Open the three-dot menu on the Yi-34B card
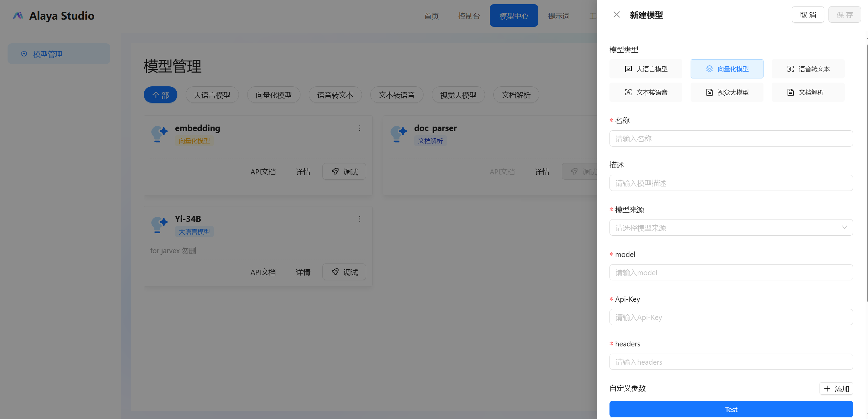This screenshot has height=419, width=868. pos(360,219)
